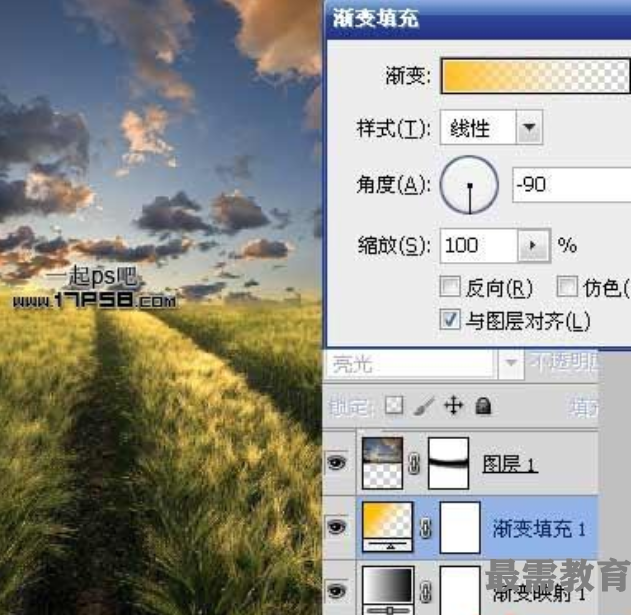
Task: Click the 图层 1 mask link icon
Action: [414, 464]
